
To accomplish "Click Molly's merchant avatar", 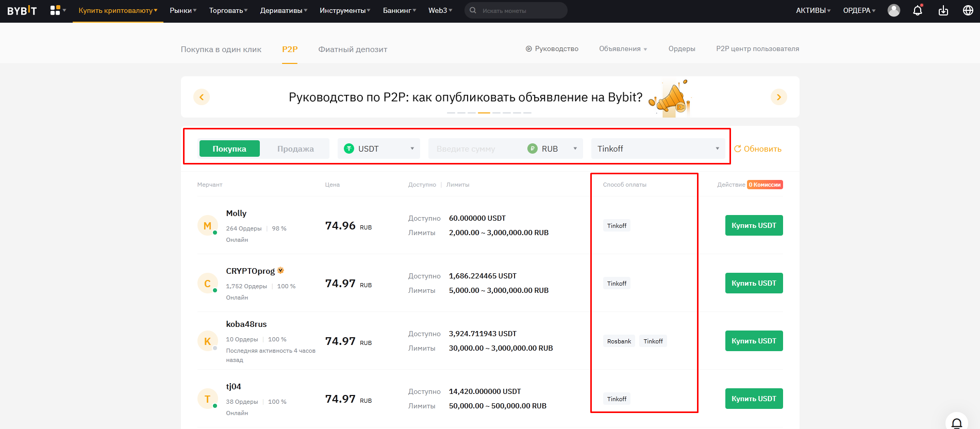I will click(x=207, y=225).
